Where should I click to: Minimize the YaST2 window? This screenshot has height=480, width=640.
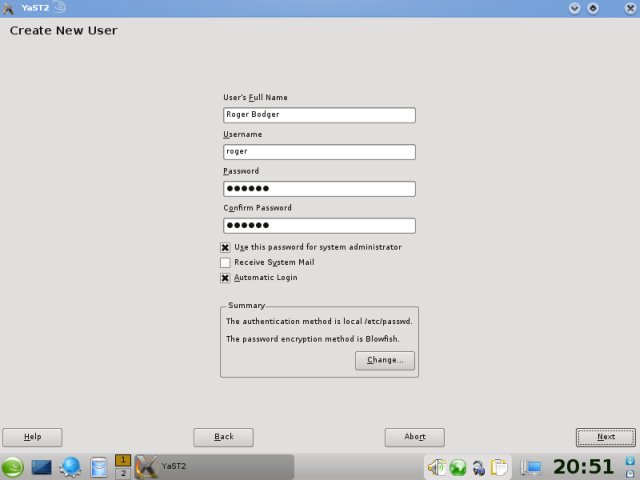point(574,8)
